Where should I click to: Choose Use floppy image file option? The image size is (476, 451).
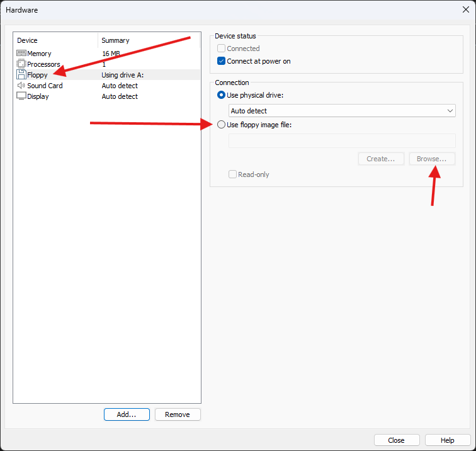tap(221, 125)
